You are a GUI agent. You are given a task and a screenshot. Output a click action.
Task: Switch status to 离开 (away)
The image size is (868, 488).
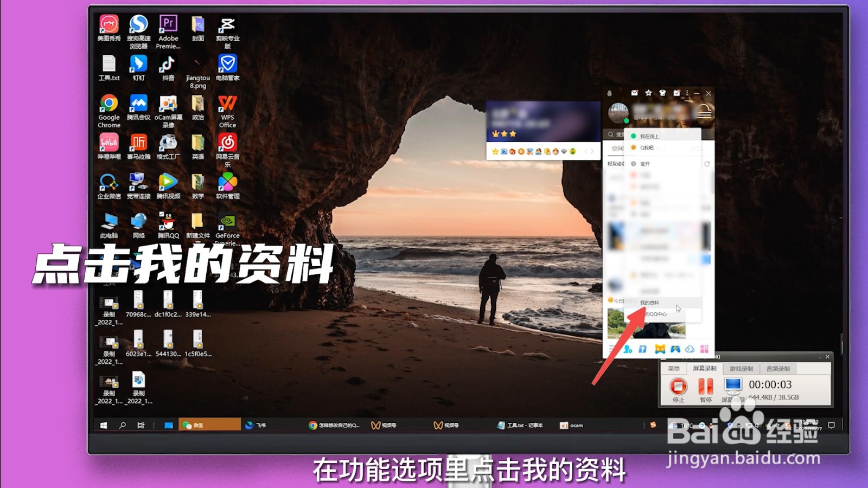(x=644, y=163)
